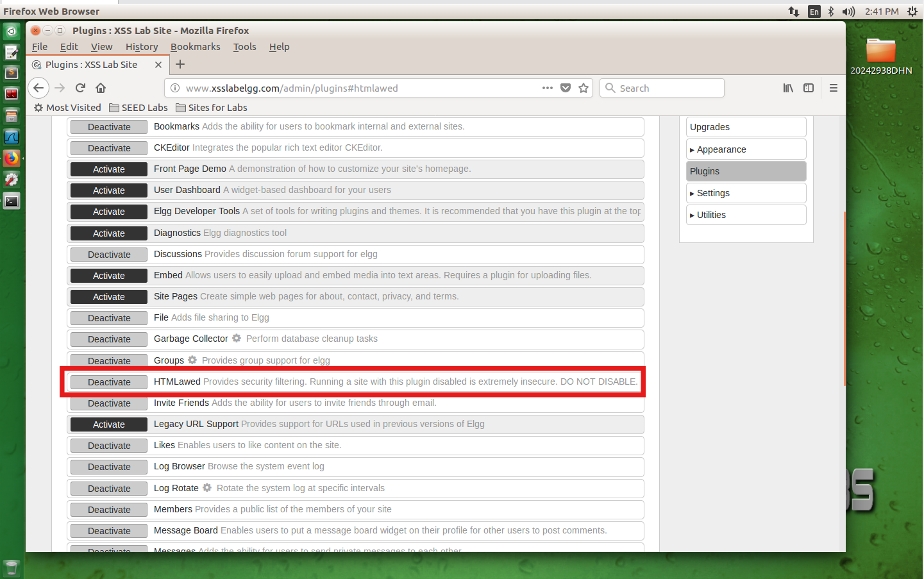
Task: Deactivate the Members plugin
Action: point(109,510)
